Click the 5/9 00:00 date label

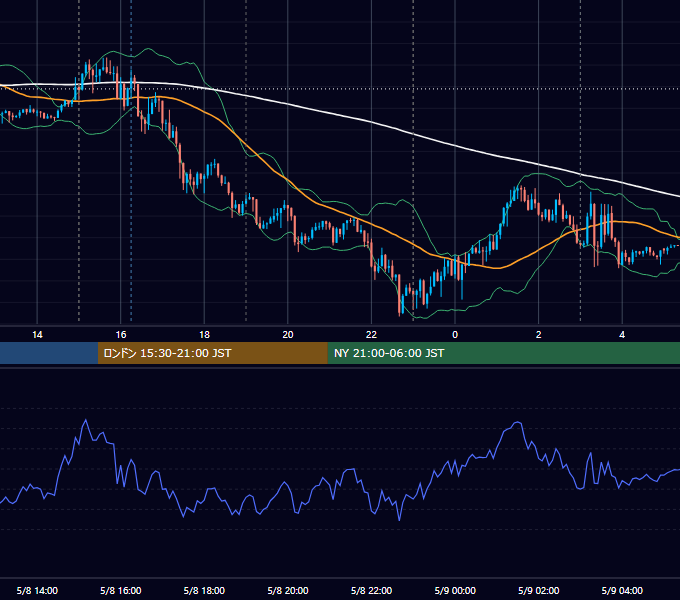(x=455, y=590)
